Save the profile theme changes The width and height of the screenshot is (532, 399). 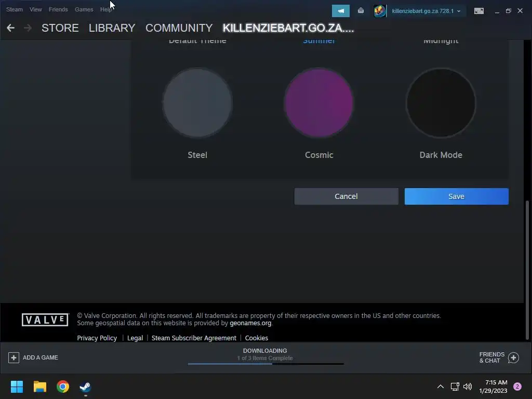click(456, 196)
